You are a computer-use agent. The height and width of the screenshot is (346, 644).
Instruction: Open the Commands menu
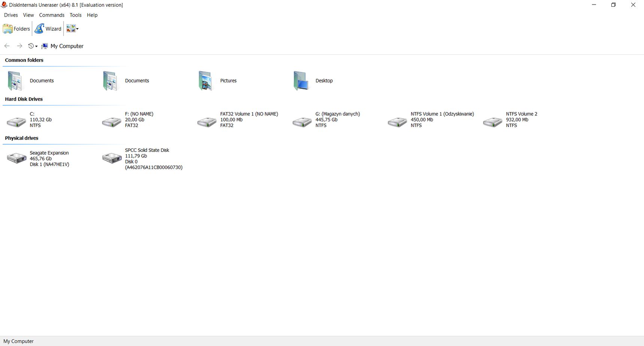coord(52,15)
